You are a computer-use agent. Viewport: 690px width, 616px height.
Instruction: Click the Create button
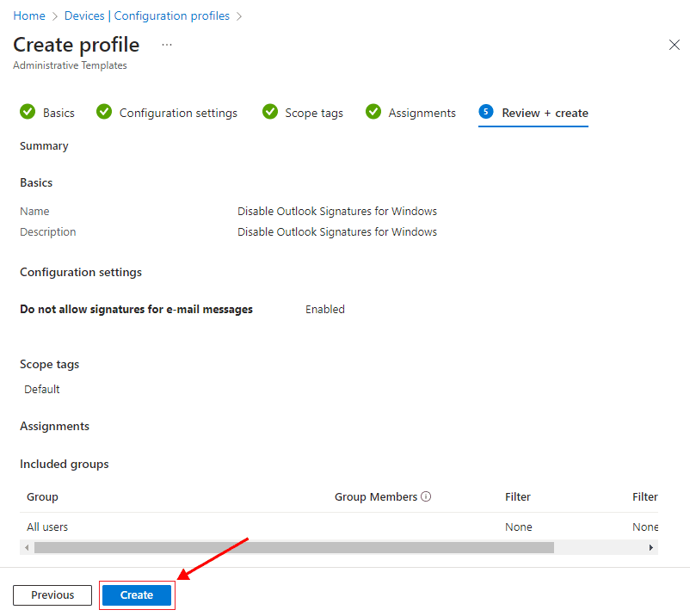[x=137, y=594]
